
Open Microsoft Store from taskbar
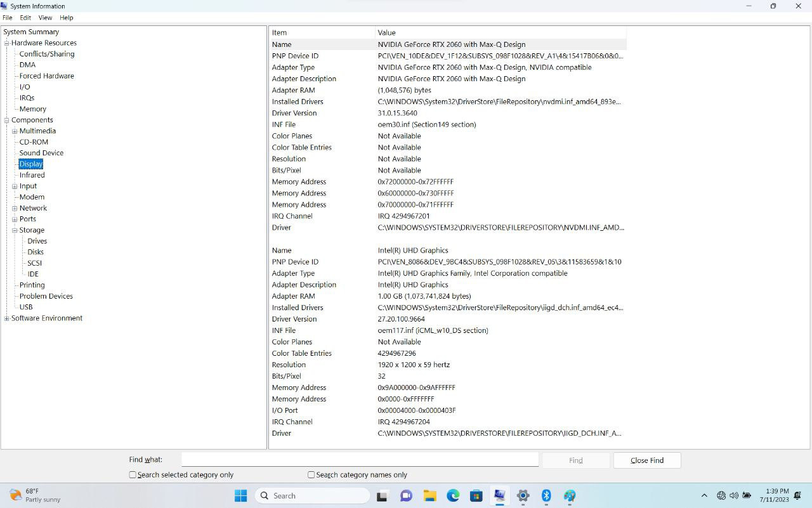point(476,496)
